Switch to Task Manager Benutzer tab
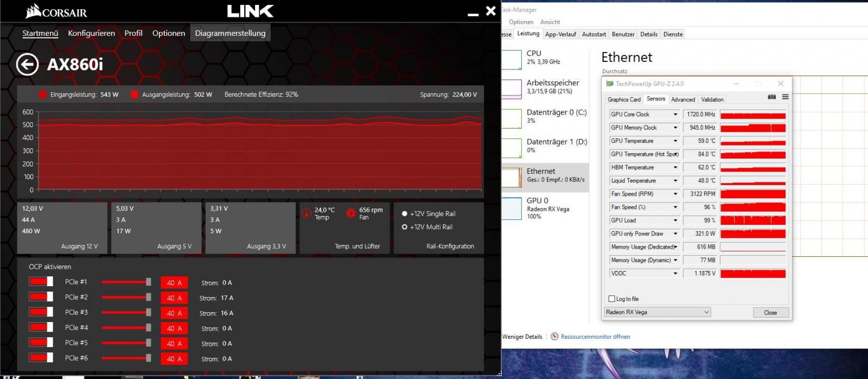 (623, 34)
